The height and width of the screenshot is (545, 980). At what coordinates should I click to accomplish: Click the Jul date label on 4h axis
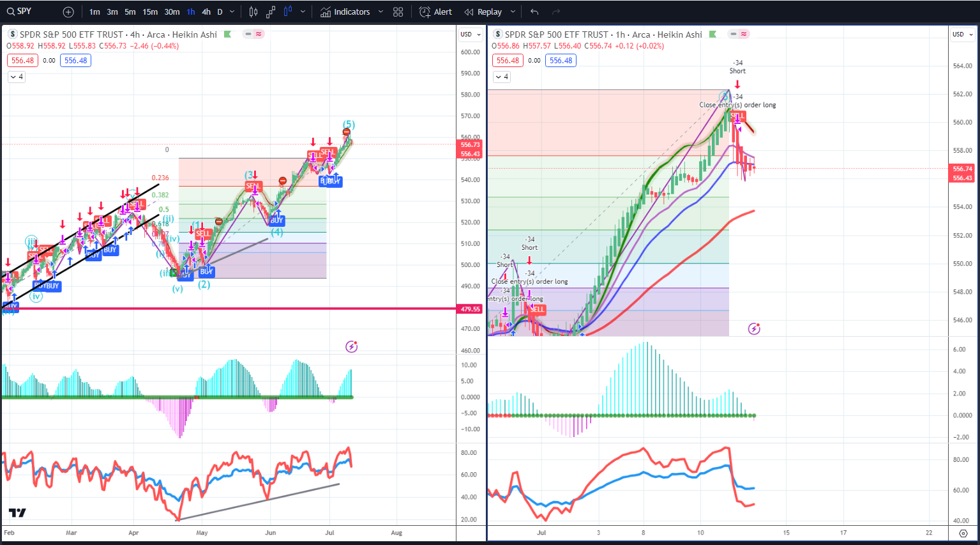click(329, 532)
